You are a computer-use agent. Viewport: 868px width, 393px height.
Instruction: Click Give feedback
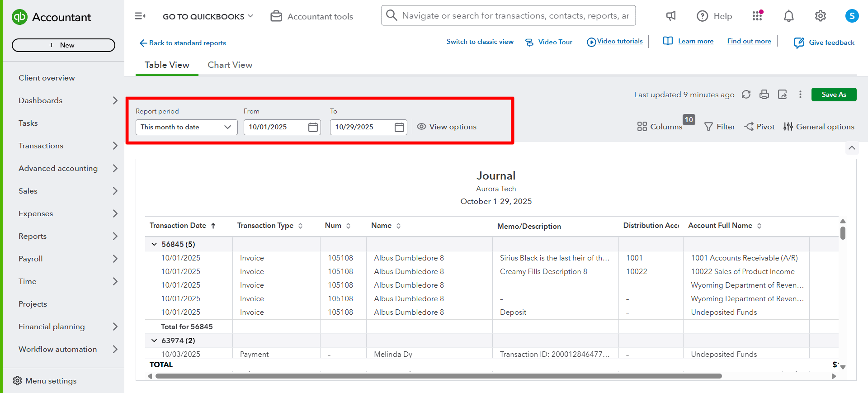[824, 43]
